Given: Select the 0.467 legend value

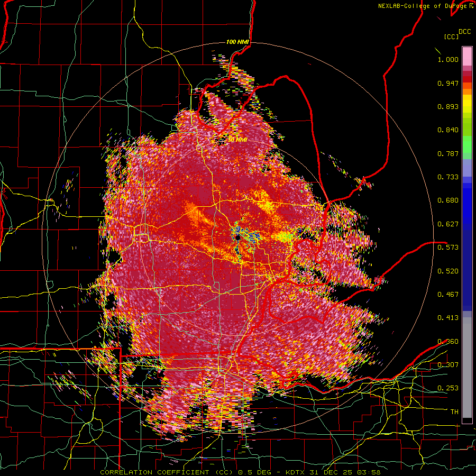Looking at the screenshot, I should (x=448, y=295).
